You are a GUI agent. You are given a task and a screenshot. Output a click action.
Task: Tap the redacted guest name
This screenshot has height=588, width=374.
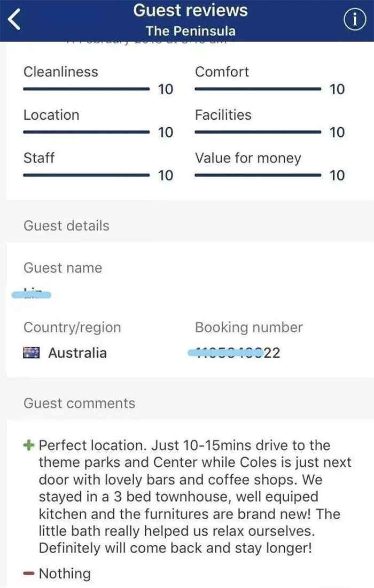point(32,294)
